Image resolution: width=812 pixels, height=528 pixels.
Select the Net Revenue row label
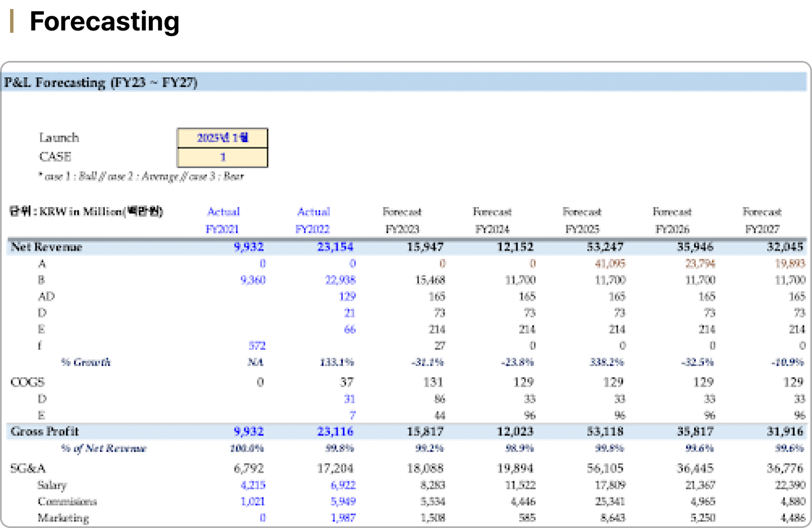[x=47, y=247]
